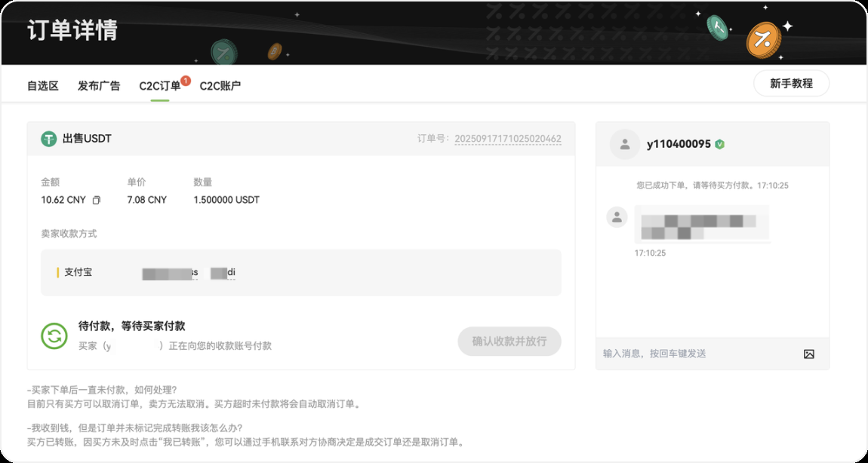Go to the C2C账户 tab
868x463 pixels.
(x=220, y=86)
